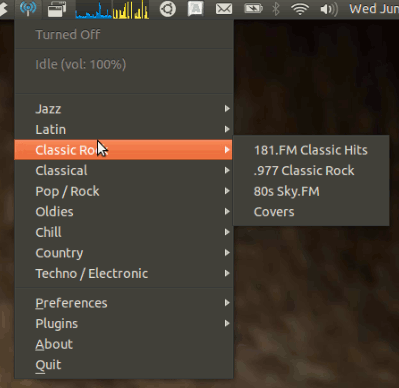Play .977 Classic Rock station
Image resolution: width=399 pixels, height=388 pixels.
pyautogui.click(x=311, y=171)
